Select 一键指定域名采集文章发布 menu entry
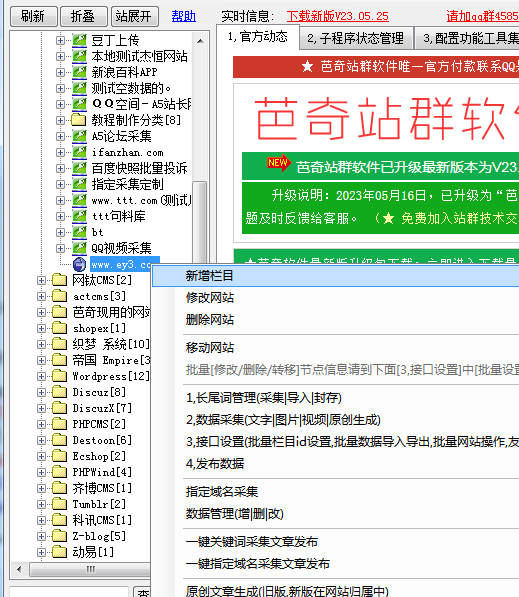Screen dimensions: 519x597 pos(335,563)
